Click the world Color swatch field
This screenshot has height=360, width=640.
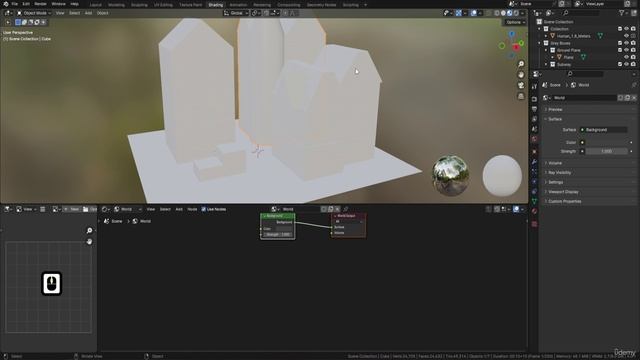606,142
